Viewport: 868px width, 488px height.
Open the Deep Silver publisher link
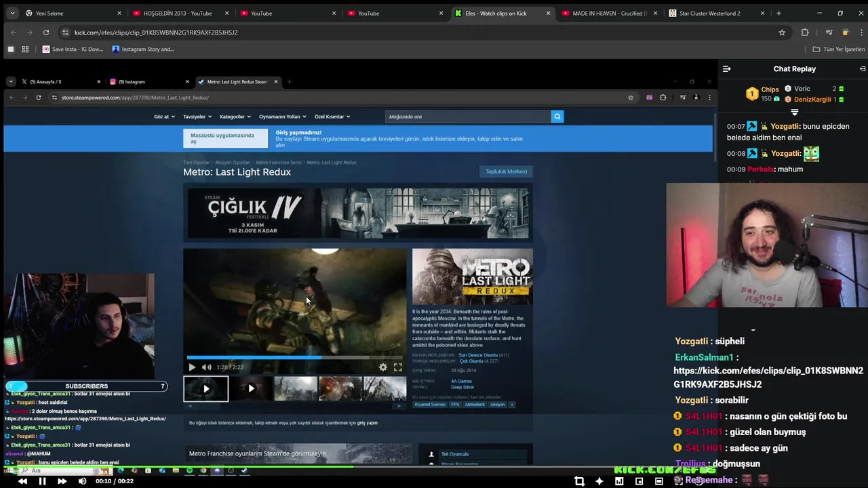(x=462, y=387)
